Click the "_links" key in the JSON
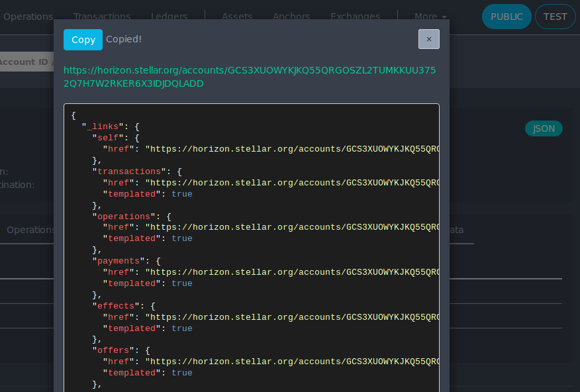Image resolution: width=580 pixels, height=392 pixels. 103,126
